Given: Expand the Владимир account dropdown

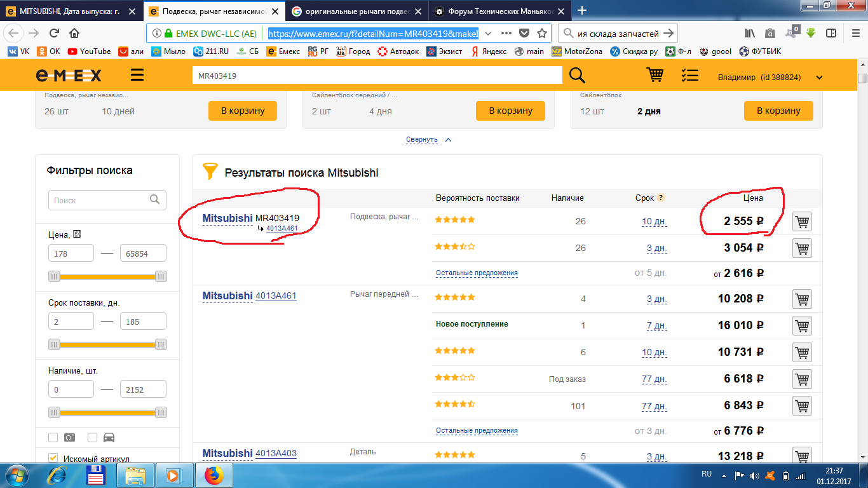Looking at the screenshot, I should [819, 78].
